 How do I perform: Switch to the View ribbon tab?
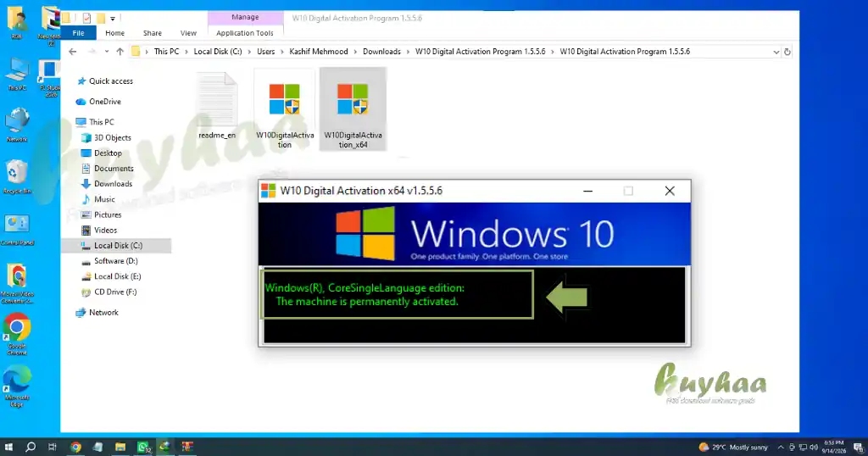[x=188, y=33]
